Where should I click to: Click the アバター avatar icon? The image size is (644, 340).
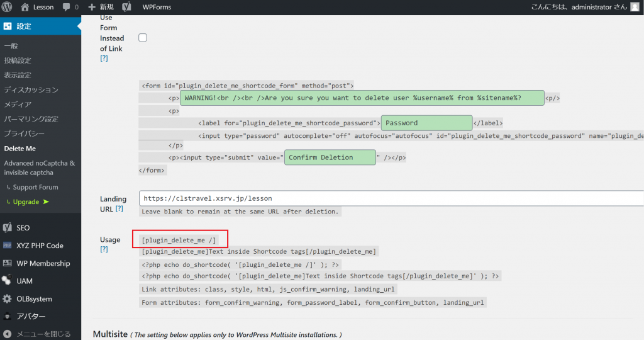tap(7, 316)
